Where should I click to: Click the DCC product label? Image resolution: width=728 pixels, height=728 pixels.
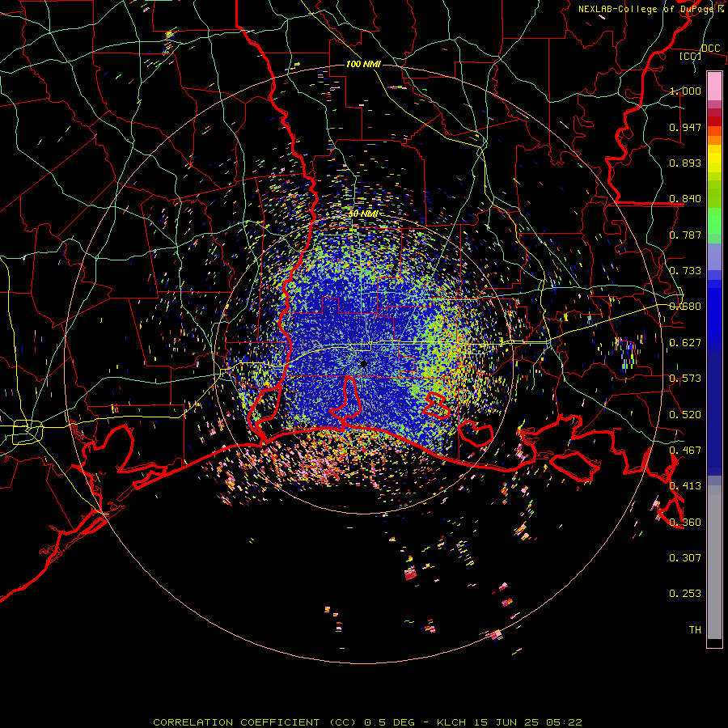point(710,49)
